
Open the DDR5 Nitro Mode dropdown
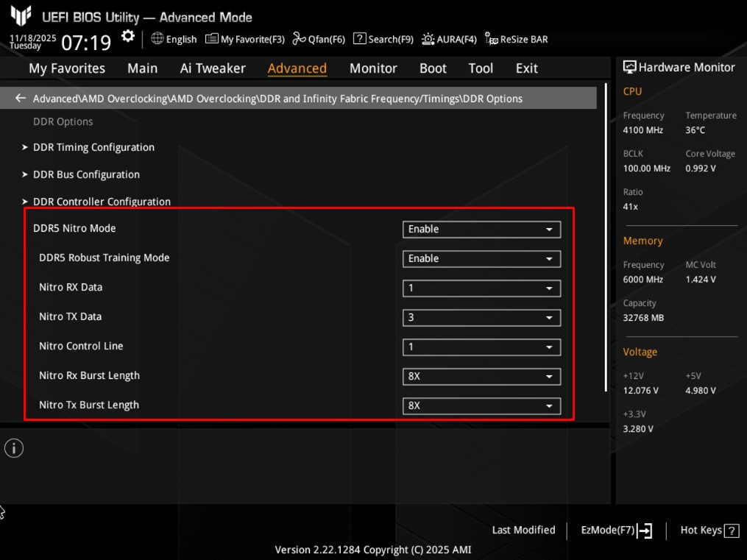click(481, 229)
